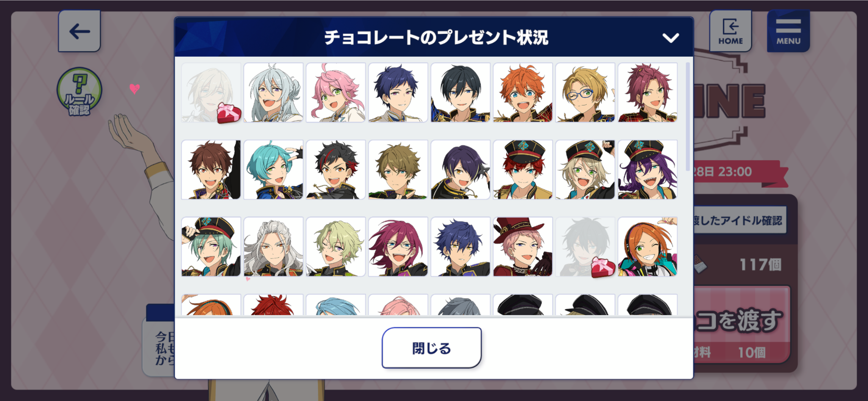Choose the teal-haired saluting idol portrait
Viewport: 868px width, 401px height.
coord(273,170)
